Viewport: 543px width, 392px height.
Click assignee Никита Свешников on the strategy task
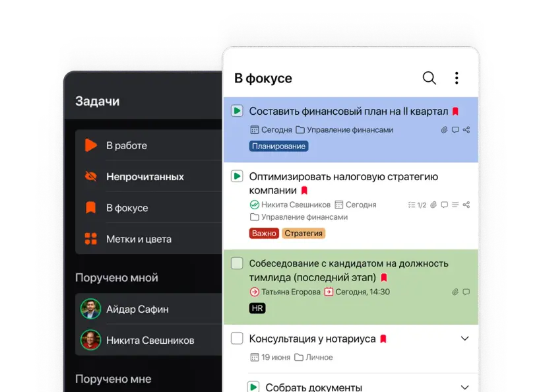tap(290, 205)
